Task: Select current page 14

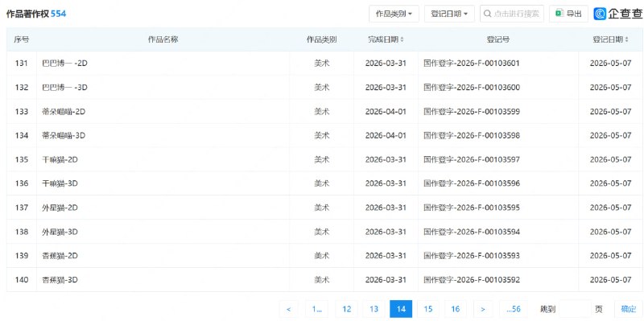Action: 401,309
